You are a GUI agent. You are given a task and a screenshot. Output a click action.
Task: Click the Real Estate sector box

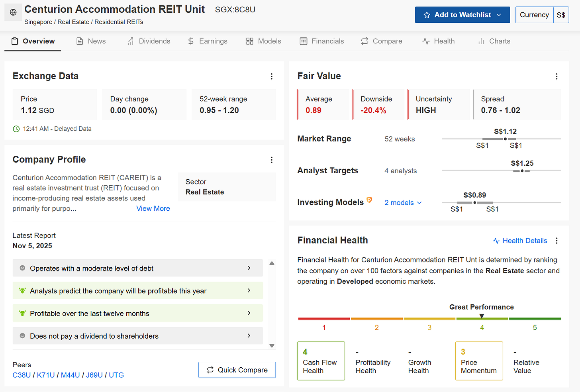coord(227,187)
